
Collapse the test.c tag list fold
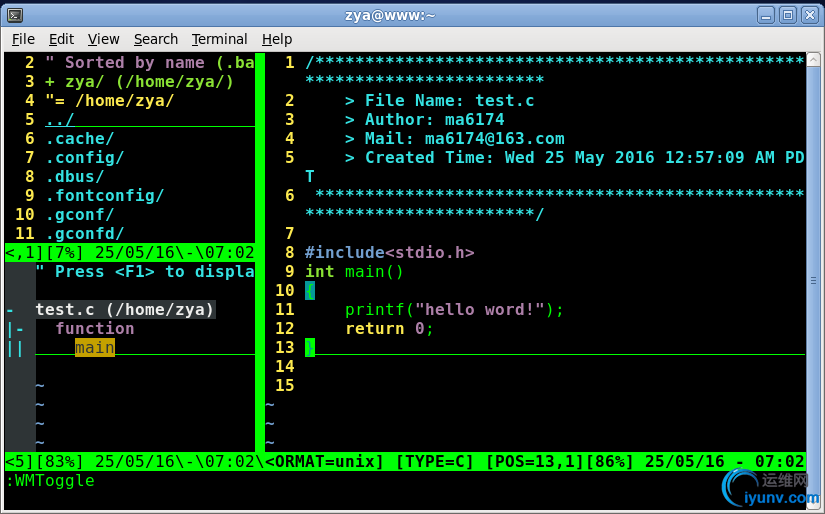[10, 309]
